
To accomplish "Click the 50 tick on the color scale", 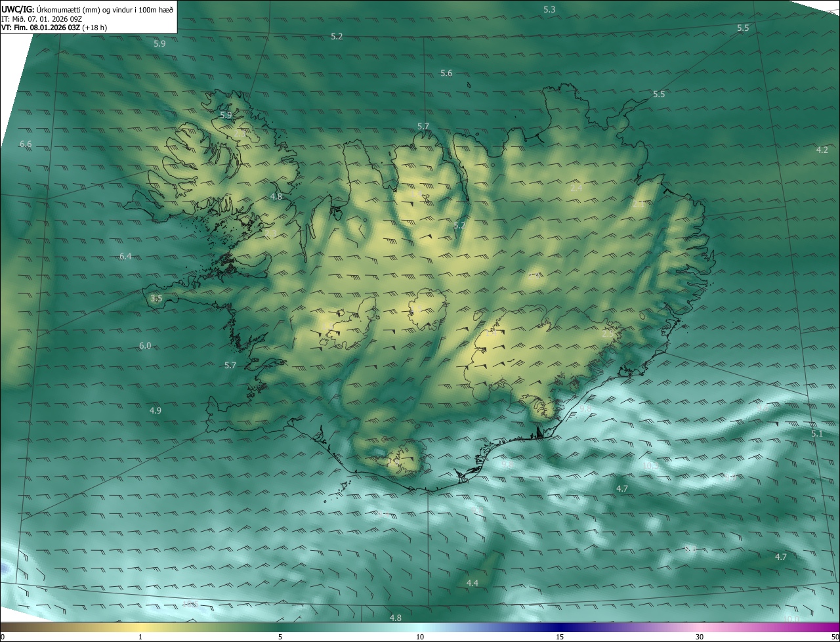I will (x=835, y=637).
